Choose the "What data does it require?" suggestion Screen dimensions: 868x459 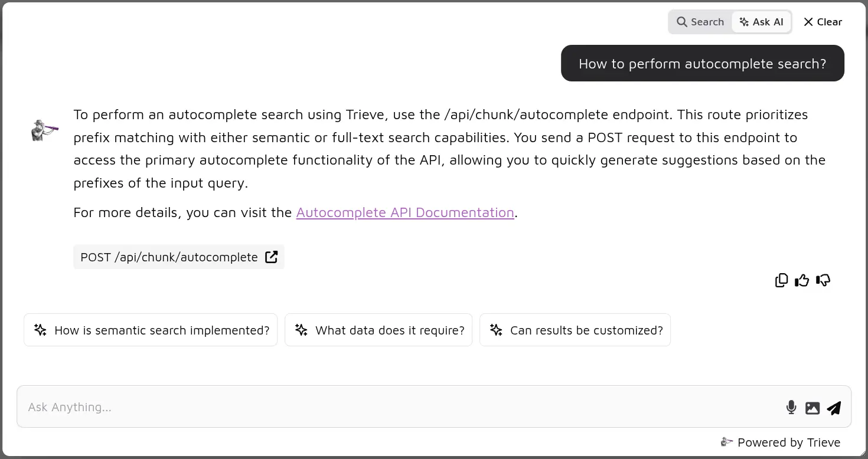coord(378,330)
